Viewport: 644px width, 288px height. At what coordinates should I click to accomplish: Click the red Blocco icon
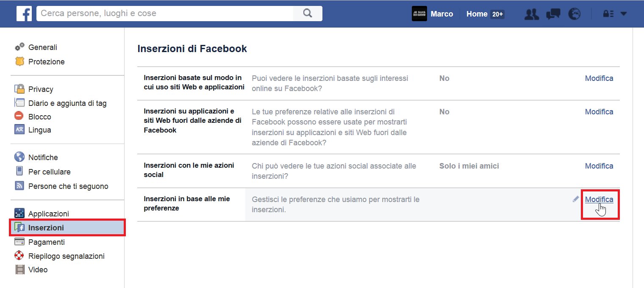(x=19, y=116)
